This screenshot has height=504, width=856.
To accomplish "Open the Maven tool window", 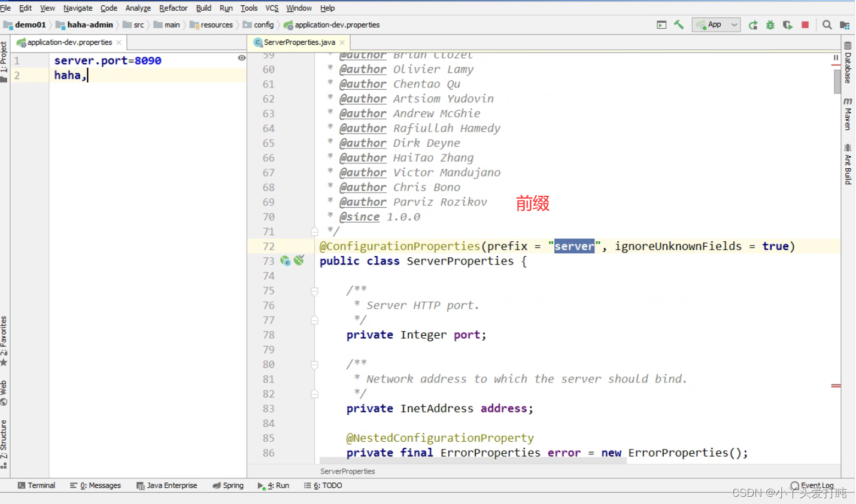I will point(848,114).
